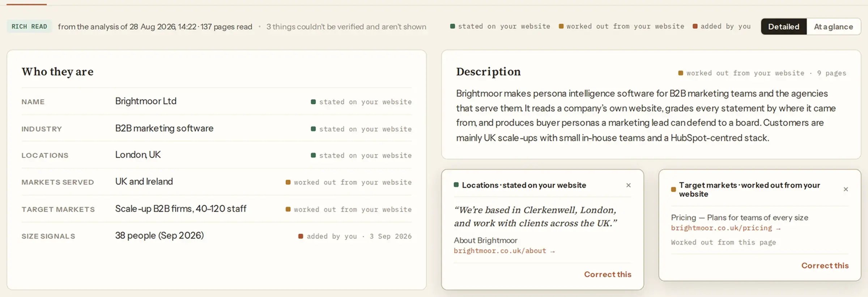868x297 pixels.
Task: Select 'Scale-up B2B firms, 40–120 staff'
Action: tap(180, 208)
